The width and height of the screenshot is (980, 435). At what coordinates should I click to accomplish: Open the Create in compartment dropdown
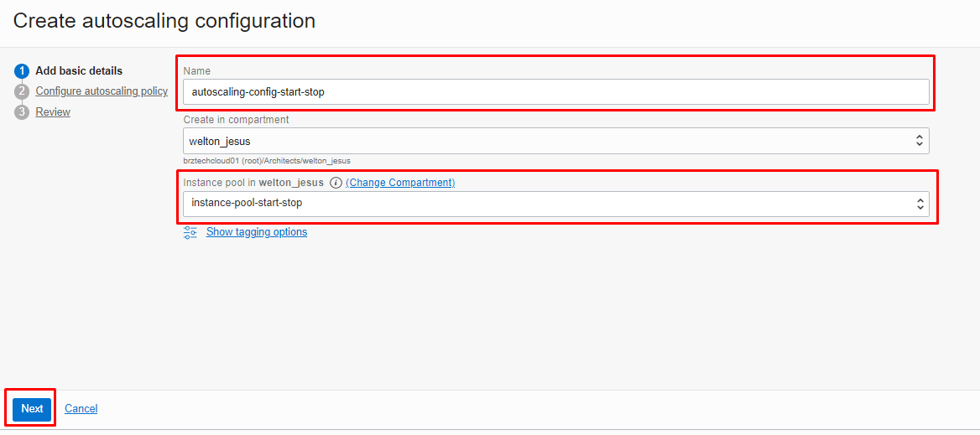555,141
